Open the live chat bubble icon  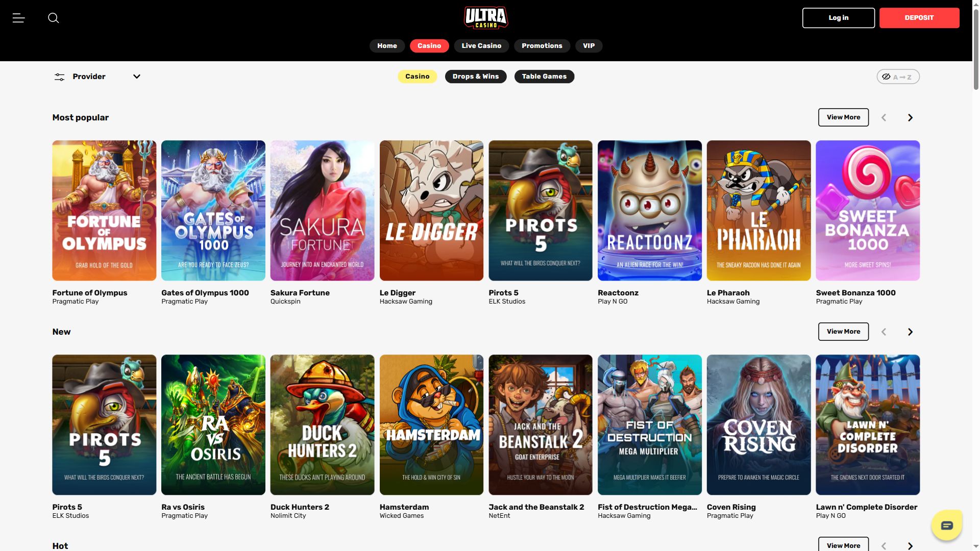pyautogui.click(x=947, y=525)
